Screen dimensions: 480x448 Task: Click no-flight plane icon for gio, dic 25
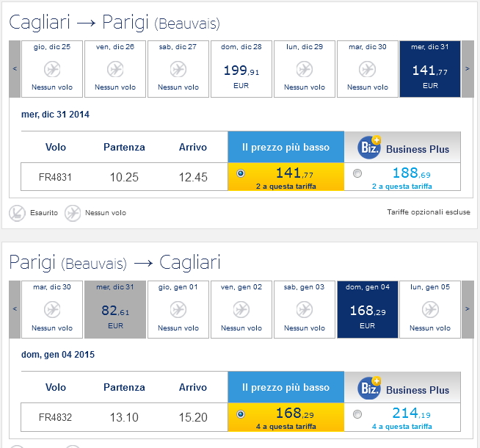[x=52, y=69]
